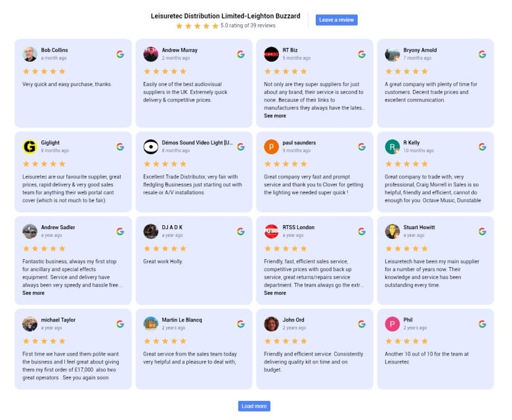
Task: Click John Ord profile photo
Action: 271,324
